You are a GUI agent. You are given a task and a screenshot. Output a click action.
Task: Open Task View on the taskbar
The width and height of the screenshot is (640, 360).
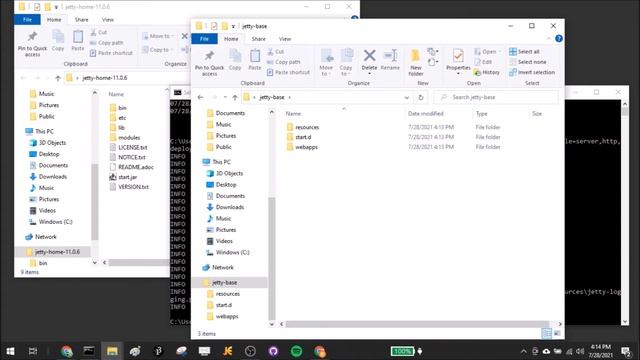33,351
